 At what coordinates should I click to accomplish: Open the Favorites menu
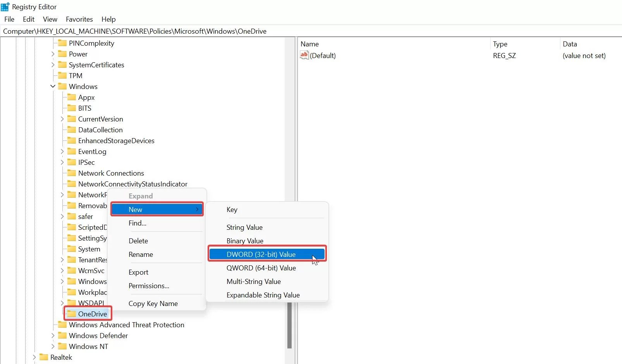(79, 19)
